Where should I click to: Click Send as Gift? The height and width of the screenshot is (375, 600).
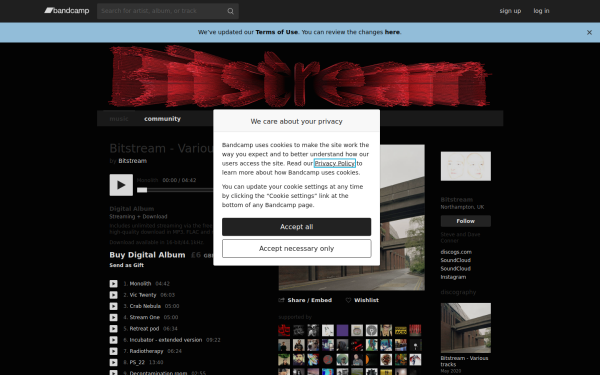(127, 265)
